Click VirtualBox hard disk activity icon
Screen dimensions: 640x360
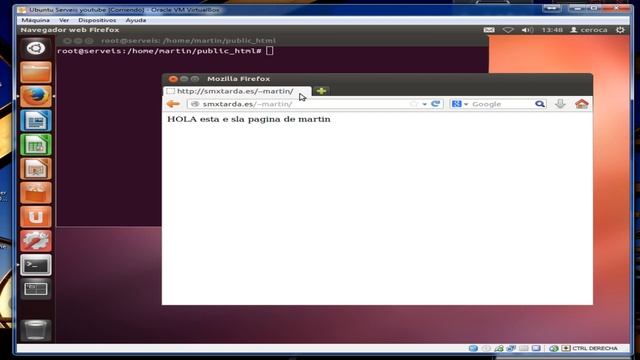point(473,348)
